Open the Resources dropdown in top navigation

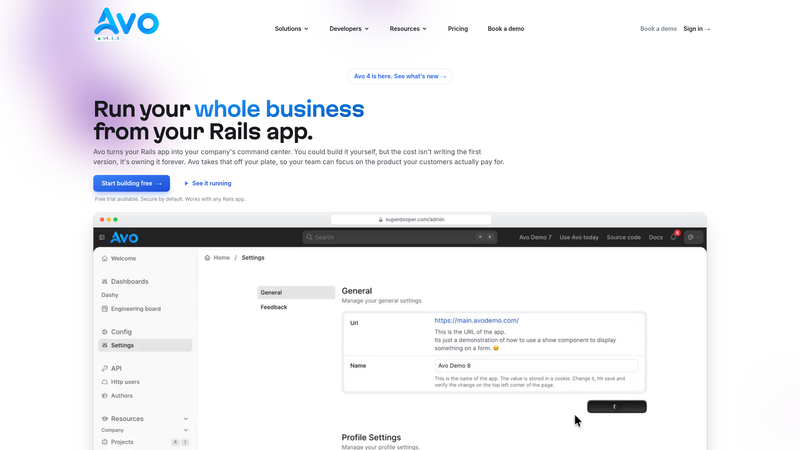click(x=408, y=29)
